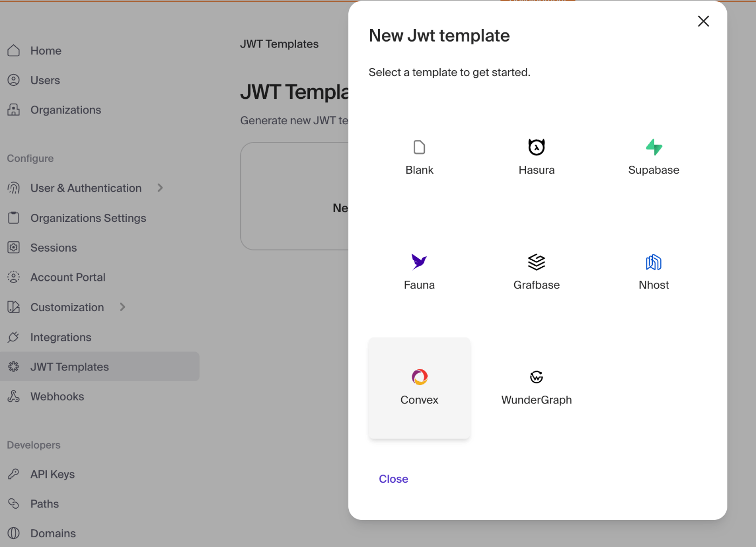756x547 pixels.
Task: Click the JWT Templates breadcrumb text
Action: pos(279,44)
